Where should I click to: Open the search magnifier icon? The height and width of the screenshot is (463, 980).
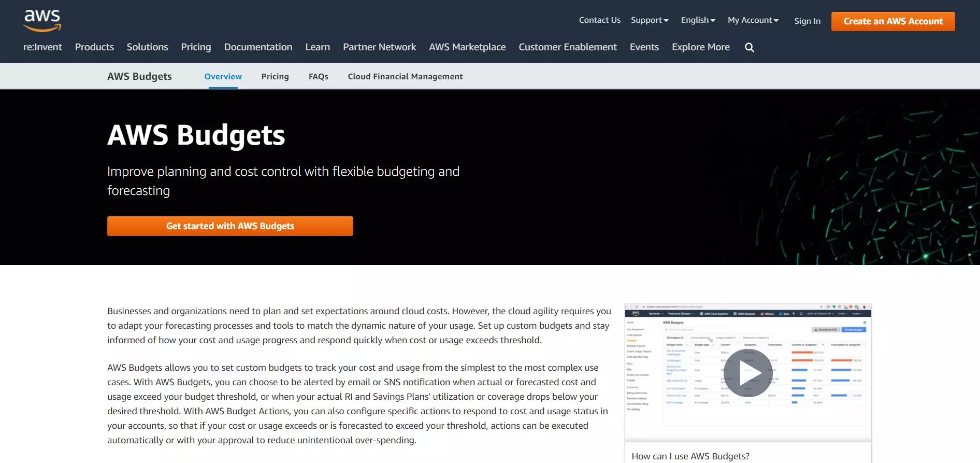tap(749, 47)
